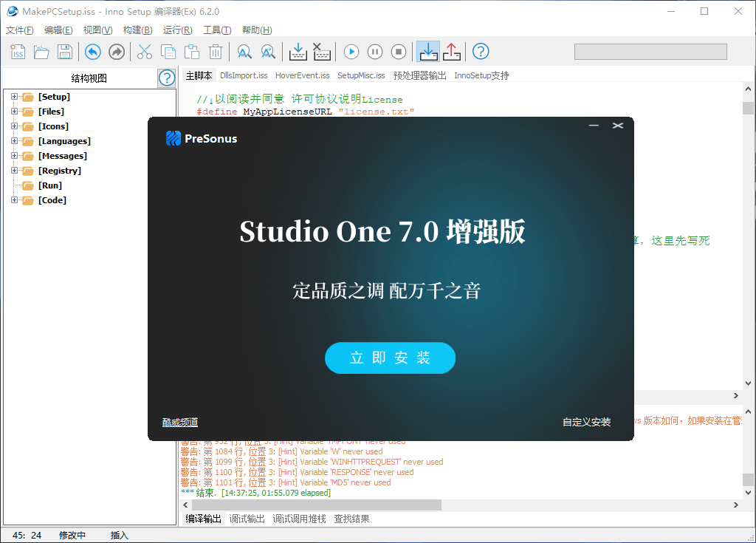
Task: Click 自定义安装 custom install option
Action: 586,423
